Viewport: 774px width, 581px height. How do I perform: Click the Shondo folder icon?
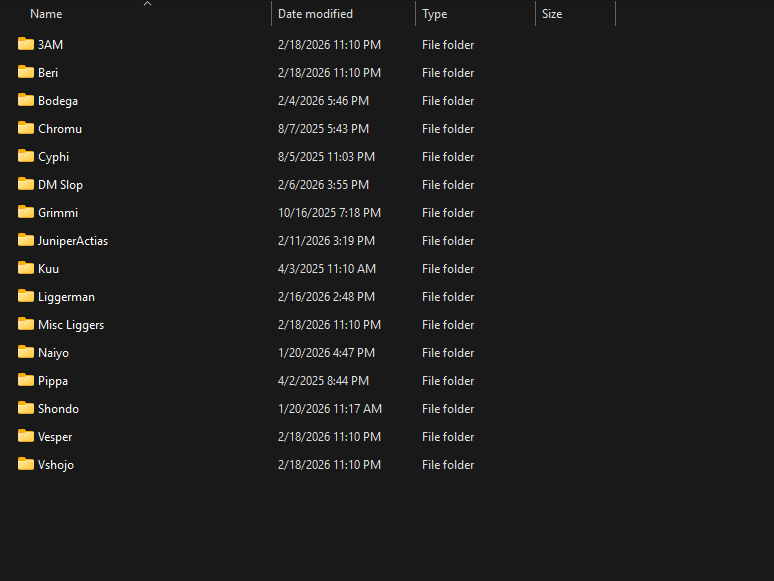coord(26,408)
